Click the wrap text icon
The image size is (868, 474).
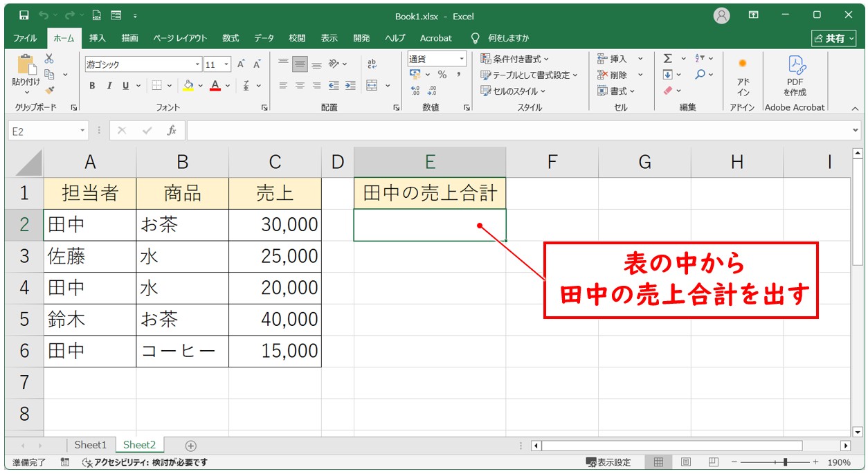(x=372, y=64)
